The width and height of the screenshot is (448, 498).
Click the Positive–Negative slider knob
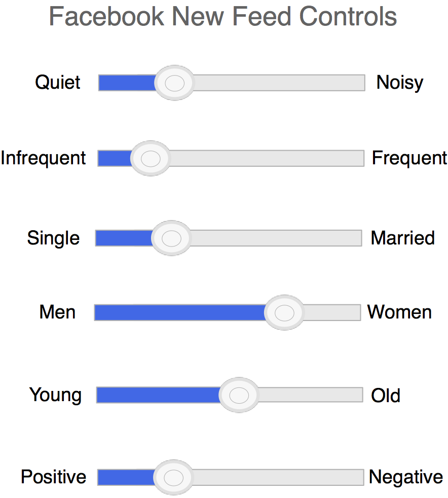click(x=174, y=477)
